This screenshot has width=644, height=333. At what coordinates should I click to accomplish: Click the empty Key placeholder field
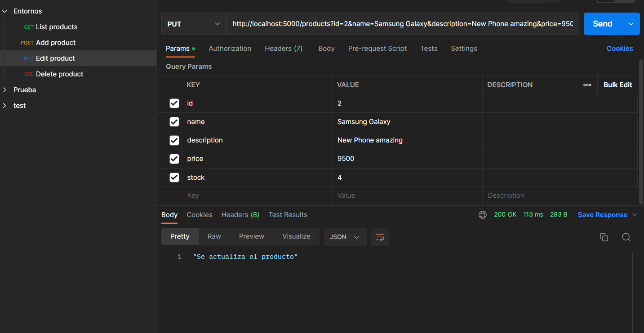pyautogui.click(x=257, y=196)
